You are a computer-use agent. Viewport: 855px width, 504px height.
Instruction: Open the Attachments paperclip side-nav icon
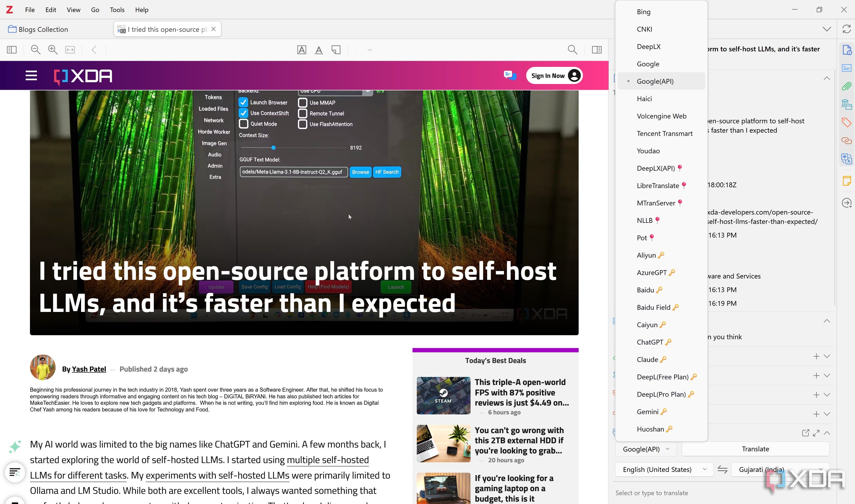point(846,86)
